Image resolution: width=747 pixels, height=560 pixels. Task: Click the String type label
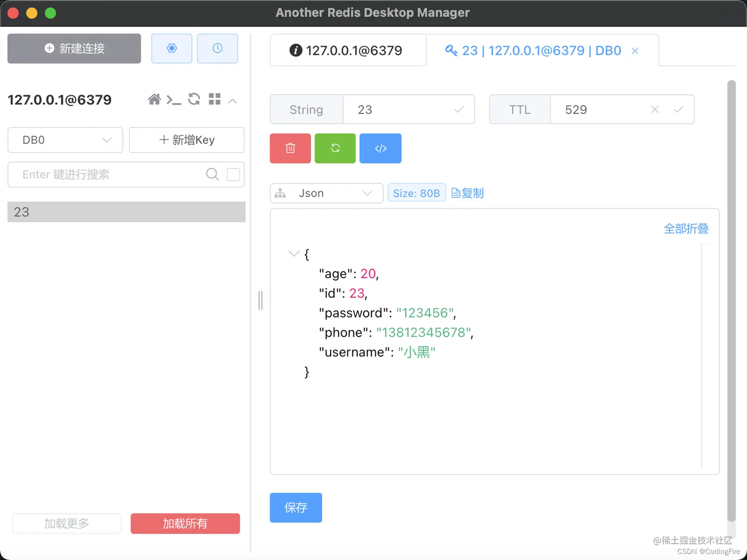pyautogui.click(x=306, y=109)
